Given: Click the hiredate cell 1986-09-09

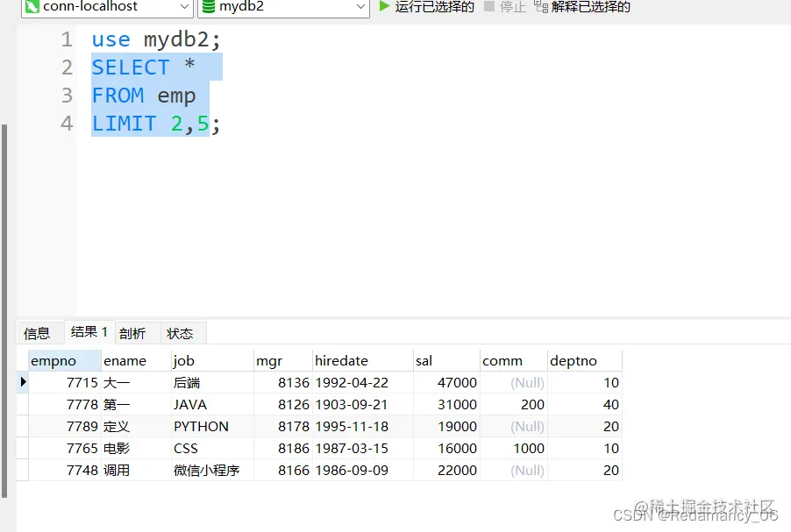Looking at the screenshot, I should [363, 470].
